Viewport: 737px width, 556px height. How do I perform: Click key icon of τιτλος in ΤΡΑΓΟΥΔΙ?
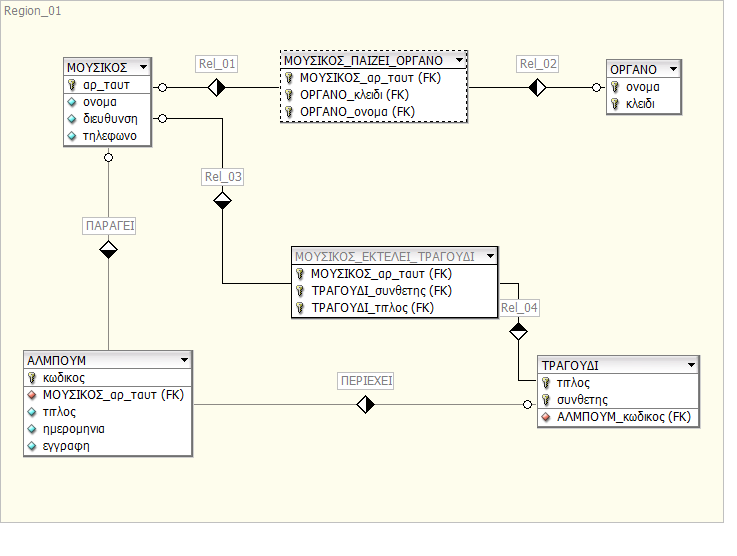click(x=546, y=383)
